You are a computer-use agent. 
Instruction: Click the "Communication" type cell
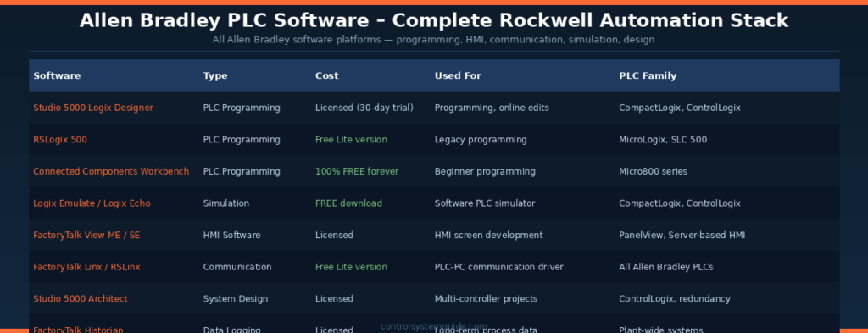point(237,267)
